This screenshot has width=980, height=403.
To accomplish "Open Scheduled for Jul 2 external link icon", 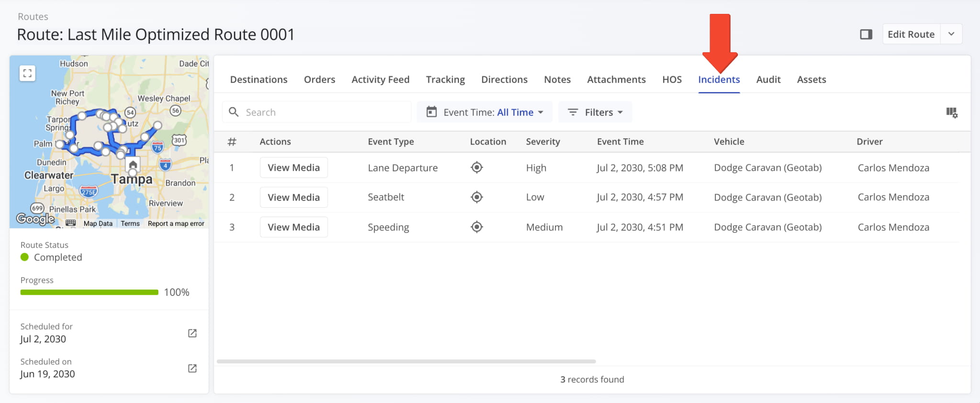I will point(192,333).
